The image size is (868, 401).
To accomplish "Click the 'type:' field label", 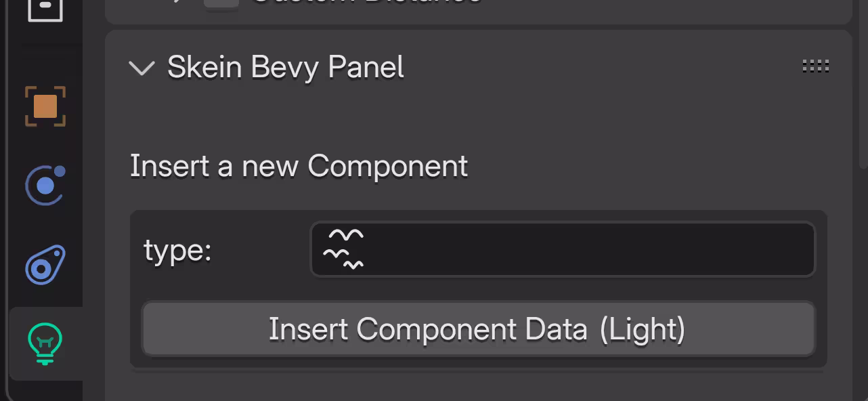I will coord(177,251).
